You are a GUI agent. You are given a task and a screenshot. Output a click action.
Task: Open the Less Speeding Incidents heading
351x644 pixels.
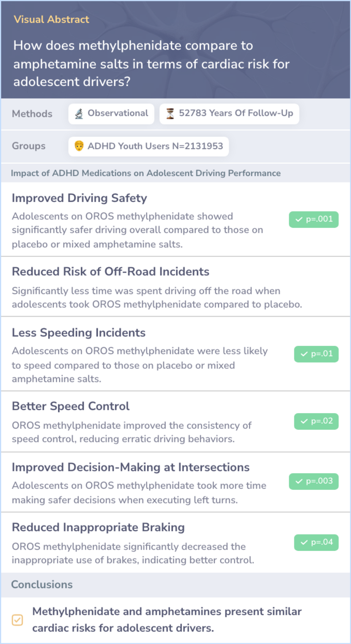pos(79,333)
